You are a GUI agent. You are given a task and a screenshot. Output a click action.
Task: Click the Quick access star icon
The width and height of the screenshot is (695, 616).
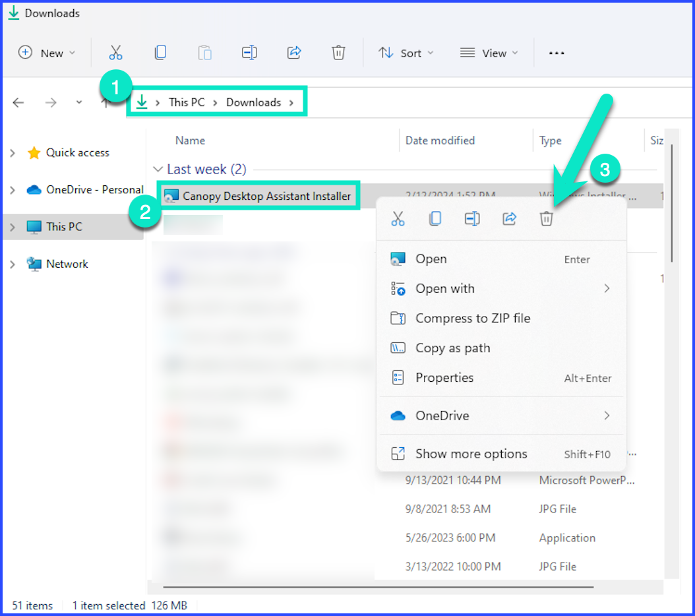click(34, 153)
